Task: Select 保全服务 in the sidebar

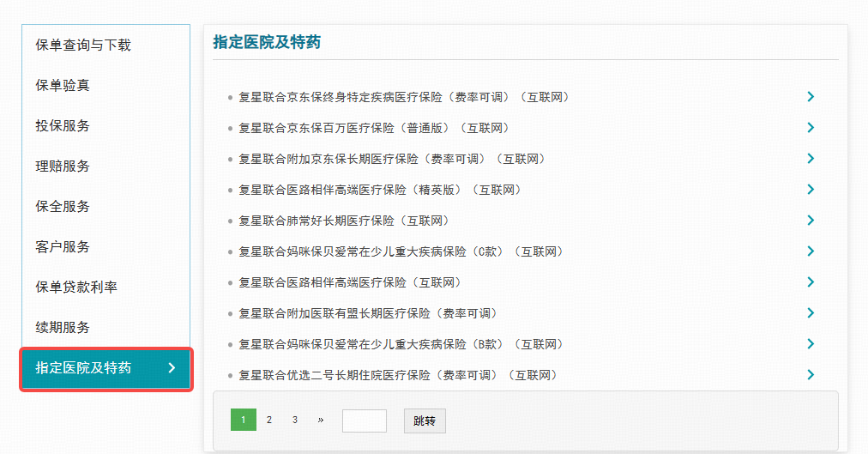Action: coord(63,207)
